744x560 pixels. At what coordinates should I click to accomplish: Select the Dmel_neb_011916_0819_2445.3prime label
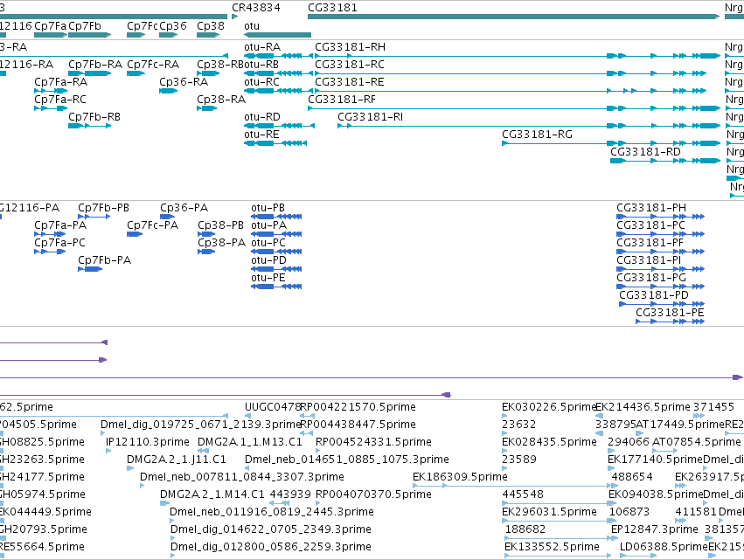(272, 513)
